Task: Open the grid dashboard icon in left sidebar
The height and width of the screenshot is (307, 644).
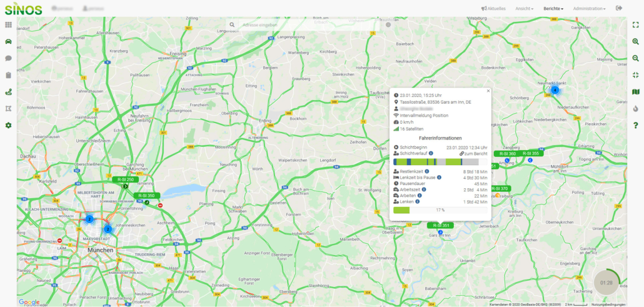Action: pos(8,24)
